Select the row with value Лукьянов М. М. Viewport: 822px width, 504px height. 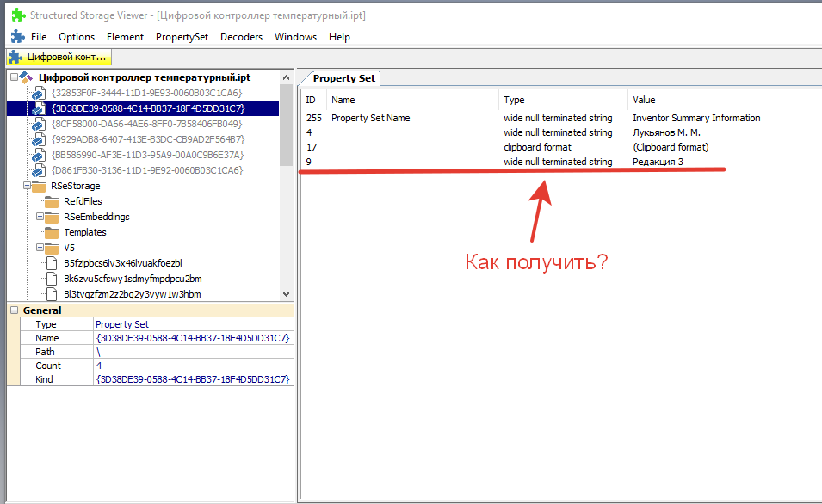tap(561, 132)
